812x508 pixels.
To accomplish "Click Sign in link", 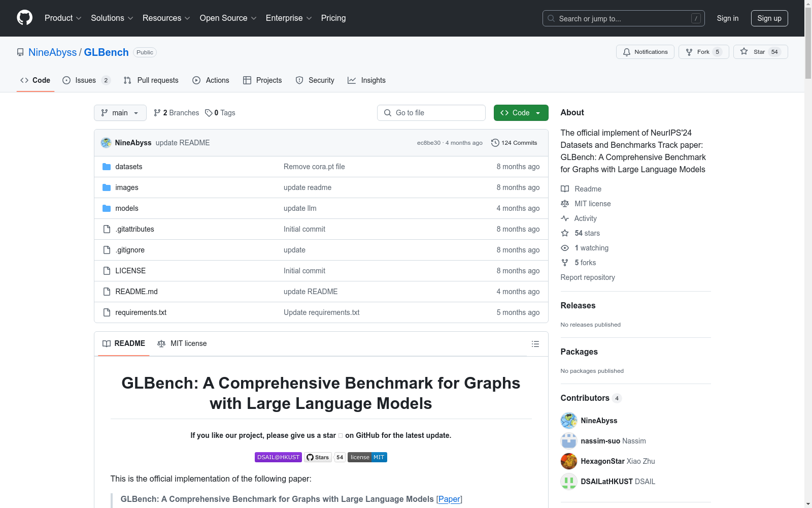I will click(x=728, y=18).
